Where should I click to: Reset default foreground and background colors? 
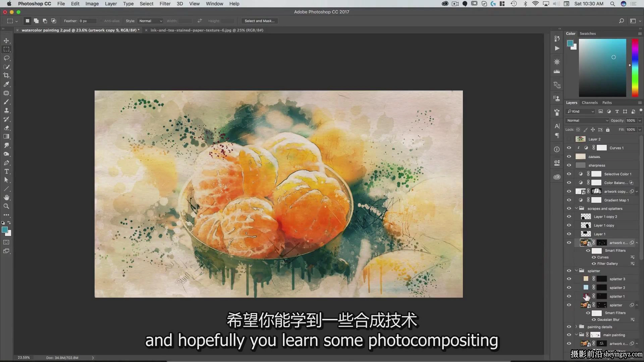pyautogui.click(x=3, y=223)
